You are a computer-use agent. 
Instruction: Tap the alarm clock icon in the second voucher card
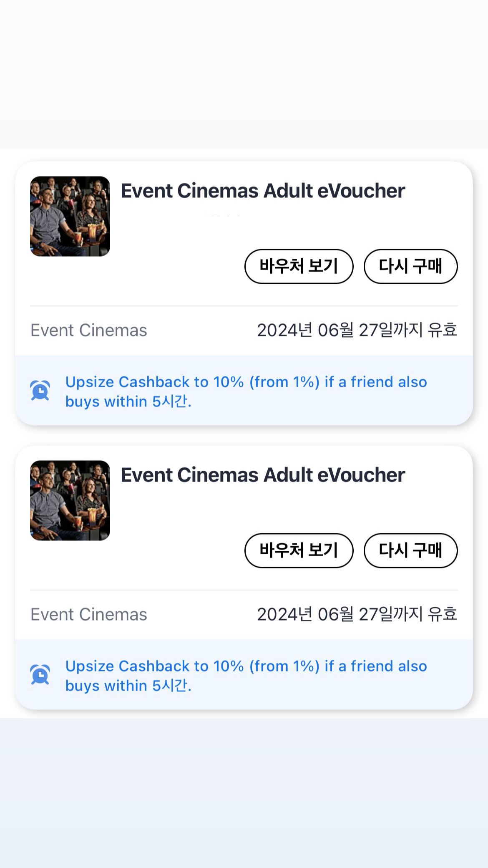click(40, 675)
